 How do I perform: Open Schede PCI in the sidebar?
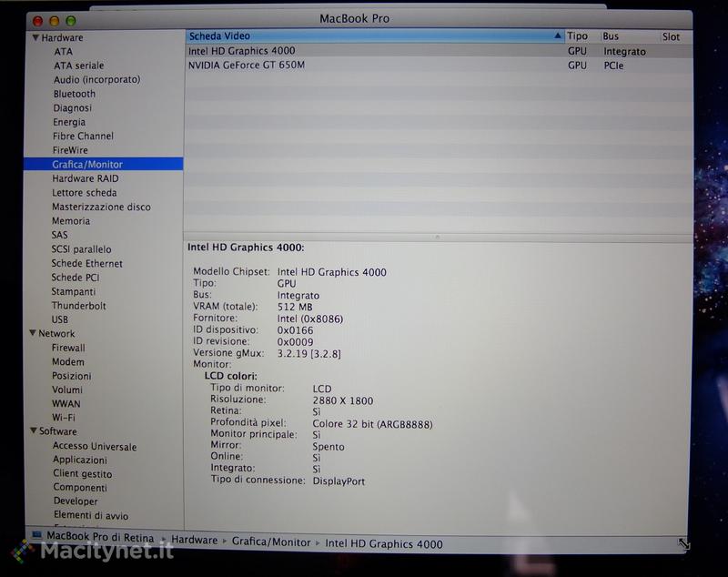75,278
